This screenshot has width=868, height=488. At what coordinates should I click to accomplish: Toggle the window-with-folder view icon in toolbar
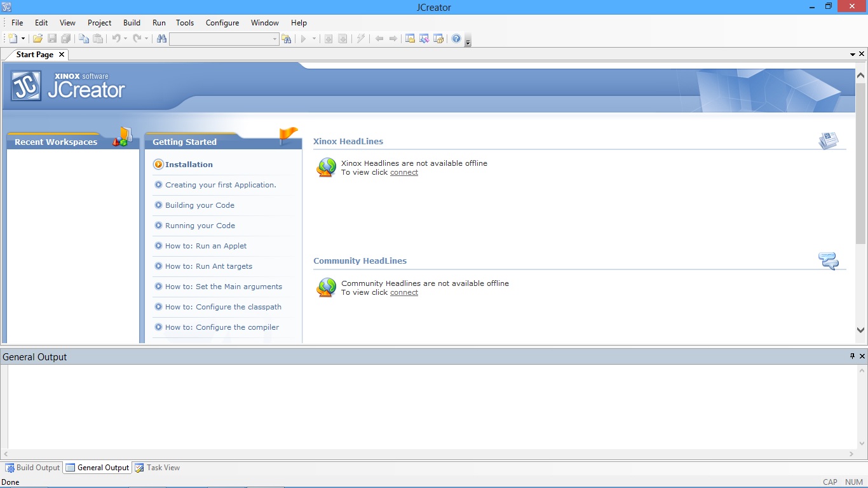point(410,39)
